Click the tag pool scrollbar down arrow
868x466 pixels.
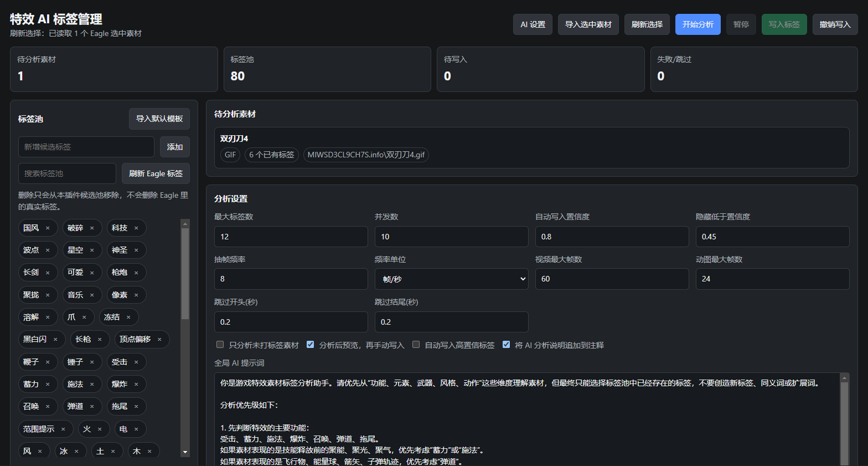[185, 453]
